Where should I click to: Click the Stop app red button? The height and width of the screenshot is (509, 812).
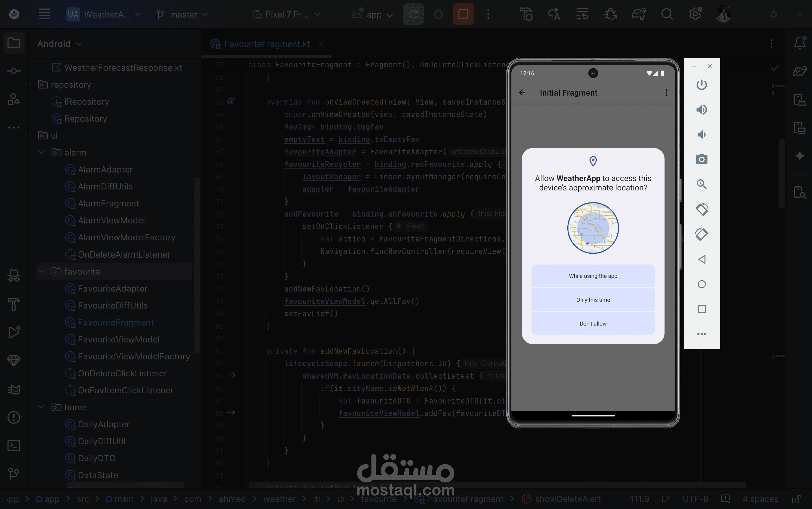click(463, 14)
